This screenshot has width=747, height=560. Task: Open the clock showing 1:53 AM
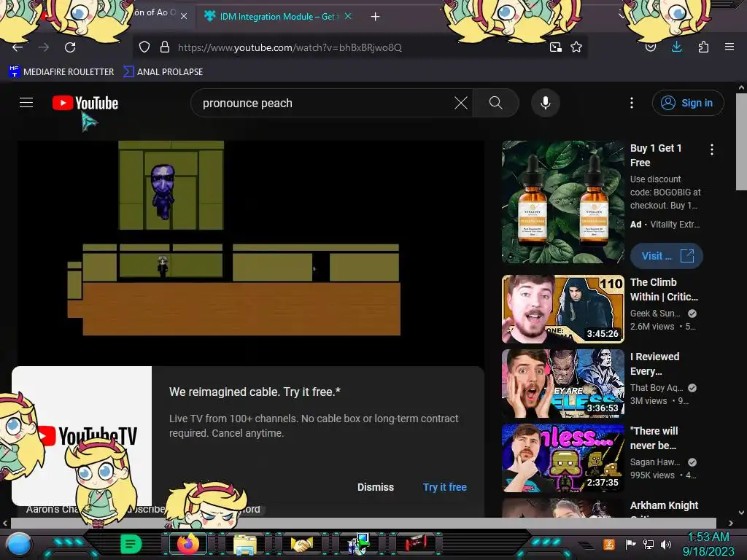coord(708,544)
